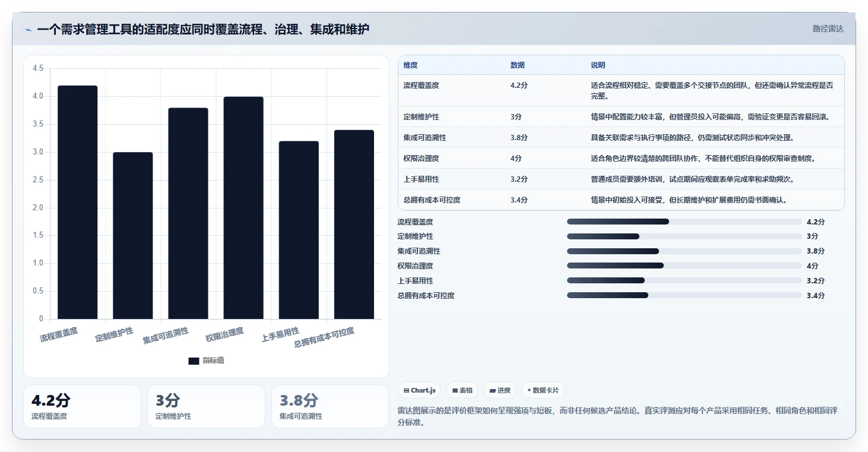Click the 3分 定制维护性 stat card
This screenshot has height=452, width=868.
pos(206,406)
